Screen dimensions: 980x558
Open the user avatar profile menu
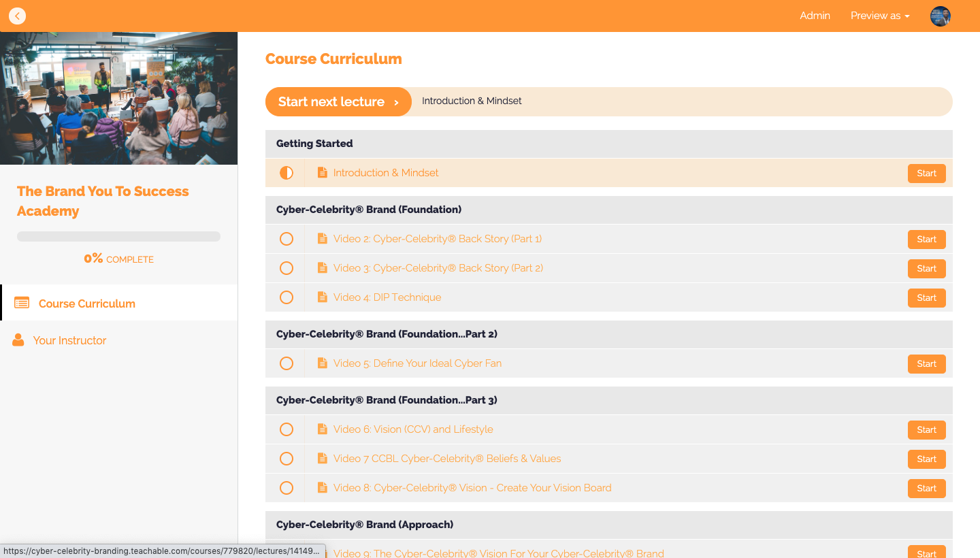coord(941,16)
